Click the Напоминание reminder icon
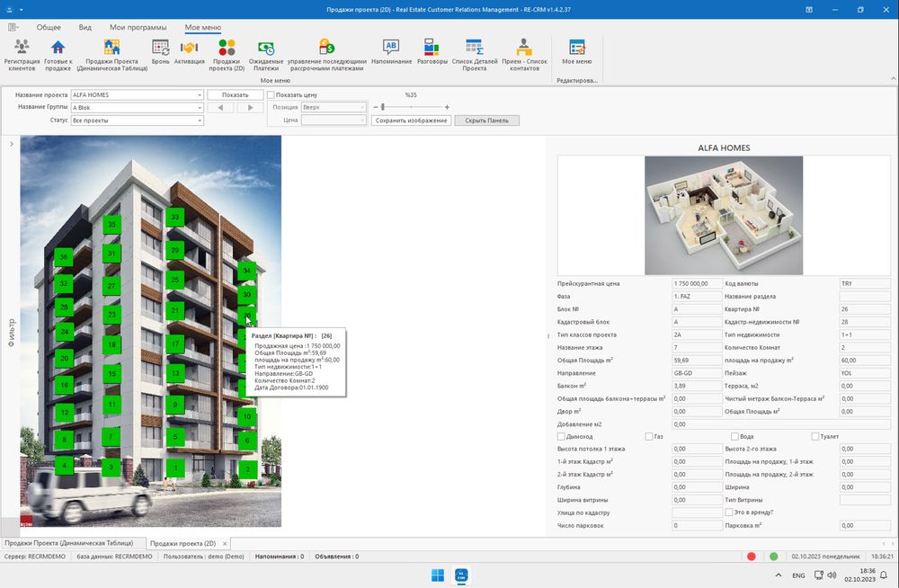Screen dimensions: 899x588 [x=391, y=48]
